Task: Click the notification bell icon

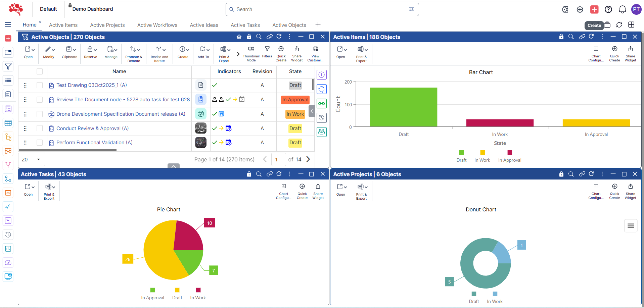Action: point(622,9)
